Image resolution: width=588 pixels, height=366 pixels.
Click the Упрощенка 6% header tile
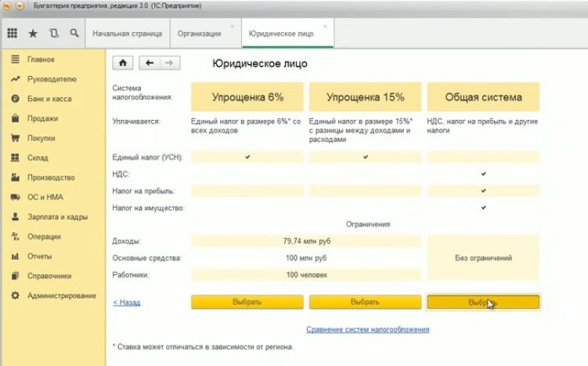(247, 97)
